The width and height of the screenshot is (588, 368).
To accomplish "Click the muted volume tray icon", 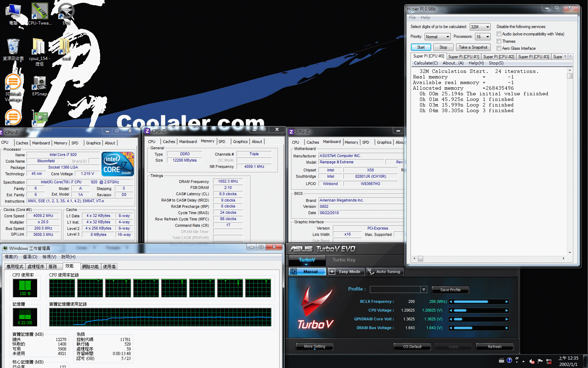I will (532, 361).
